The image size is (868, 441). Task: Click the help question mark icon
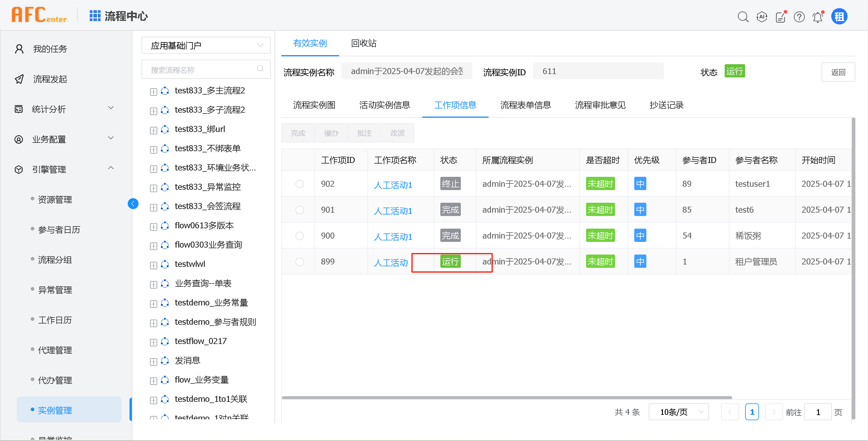pos(799,17)
